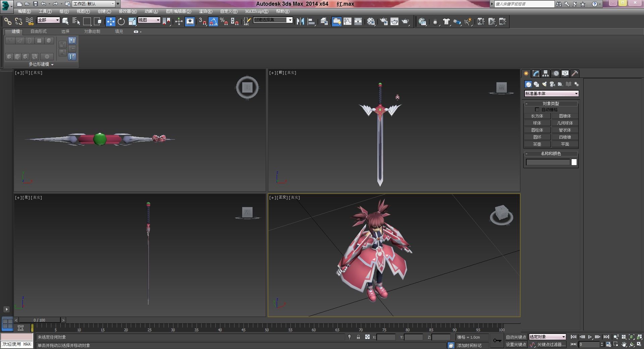This screenshot has width=644, height=349.
Task: Open the Material Editor
Action: (x=371, y=21)
